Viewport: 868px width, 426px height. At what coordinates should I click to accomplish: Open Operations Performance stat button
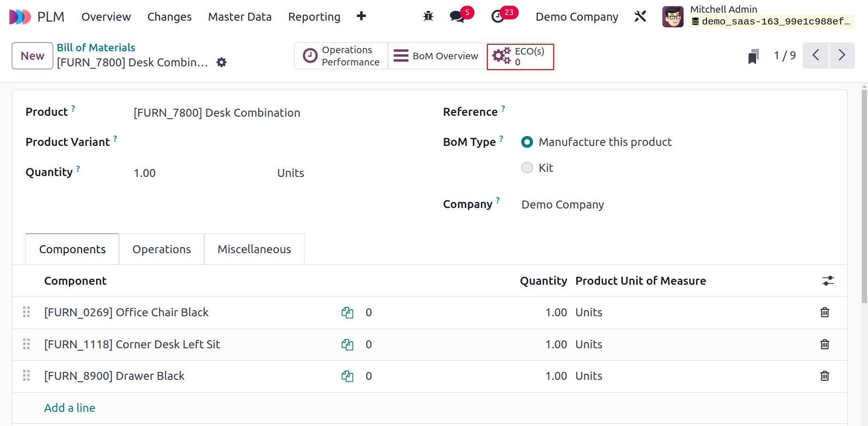click(x=341, y=56)
